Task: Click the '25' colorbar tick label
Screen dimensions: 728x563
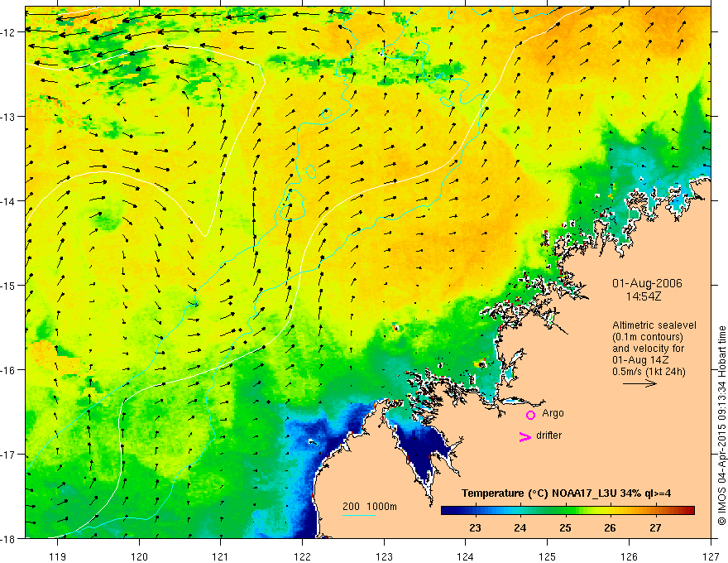Action: tap(565, 528)
